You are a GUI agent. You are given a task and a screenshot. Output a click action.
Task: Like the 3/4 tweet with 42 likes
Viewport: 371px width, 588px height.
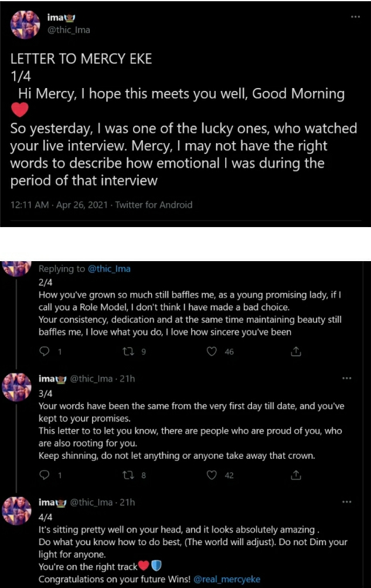tap(212, 475)
